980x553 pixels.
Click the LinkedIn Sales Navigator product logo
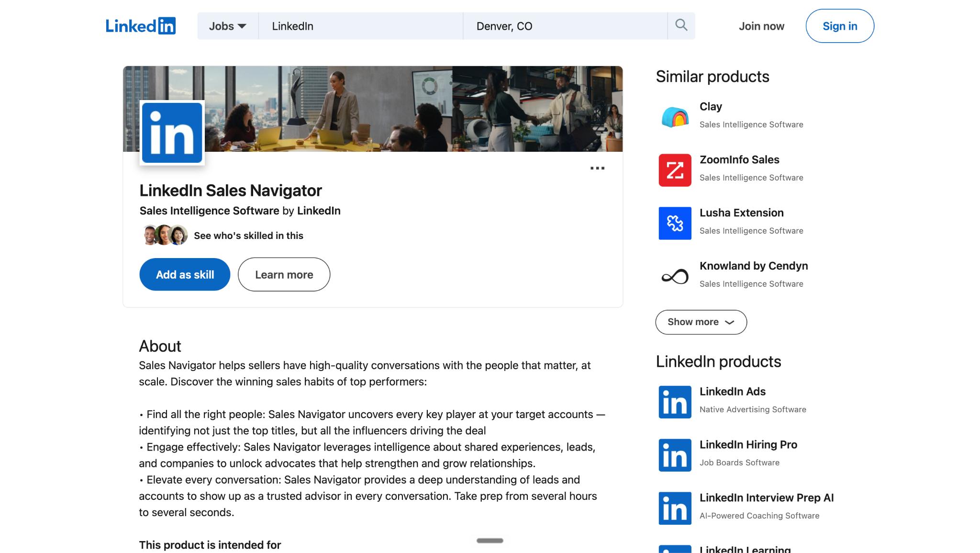click(x=172, y=133)
